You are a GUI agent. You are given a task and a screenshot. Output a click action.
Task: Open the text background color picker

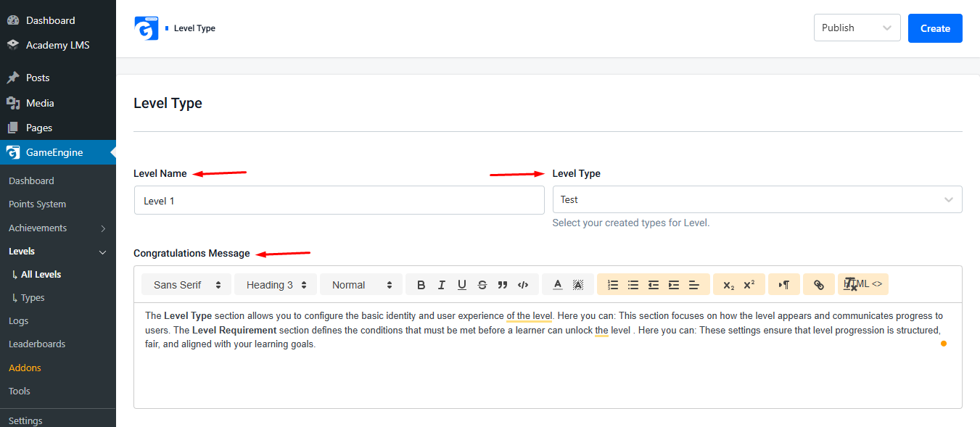(x=578, y=285)
